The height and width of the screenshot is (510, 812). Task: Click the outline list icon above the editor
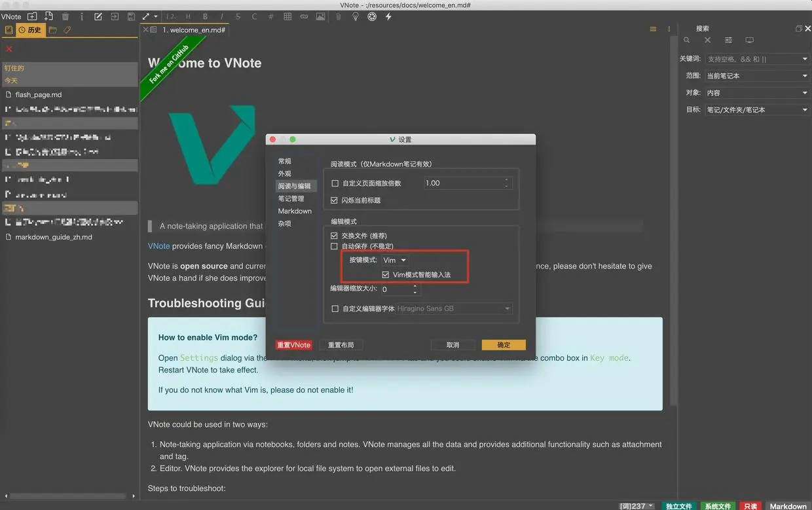(x=653, y=29)
